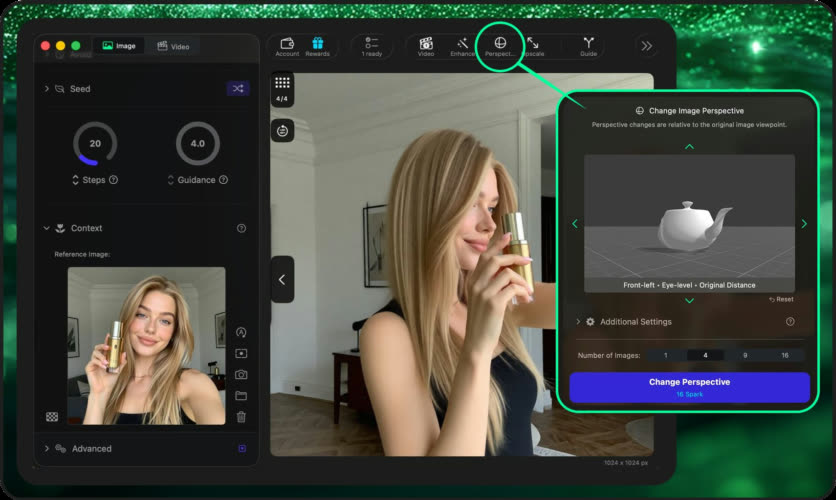Click the generated image in the canvas
This screenshot has height=500, width=836.
462,265
